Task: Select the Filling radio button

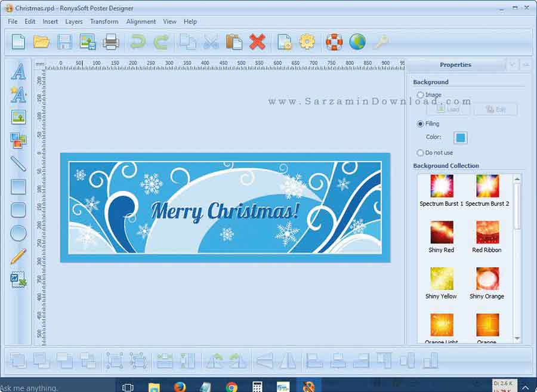Action: 421,124
